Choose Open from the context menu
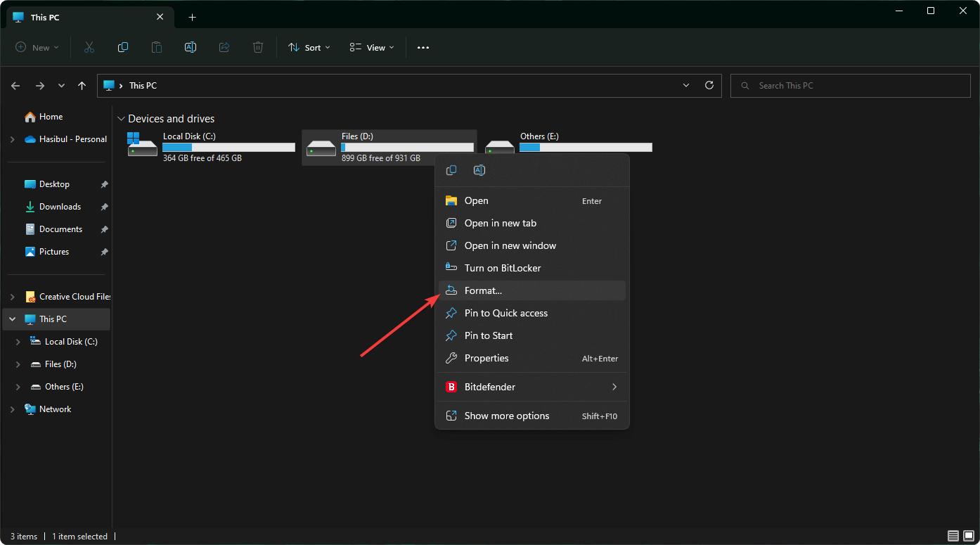Image resolution: width=980 pixels, height=545 pixels. 532,200
